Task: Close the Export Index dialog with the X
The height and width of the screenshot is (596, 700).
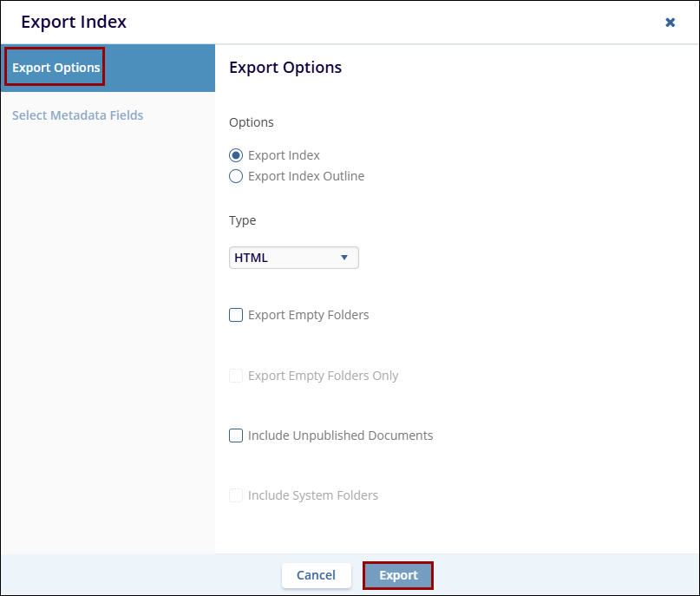Action: click(x=670, y=23)
